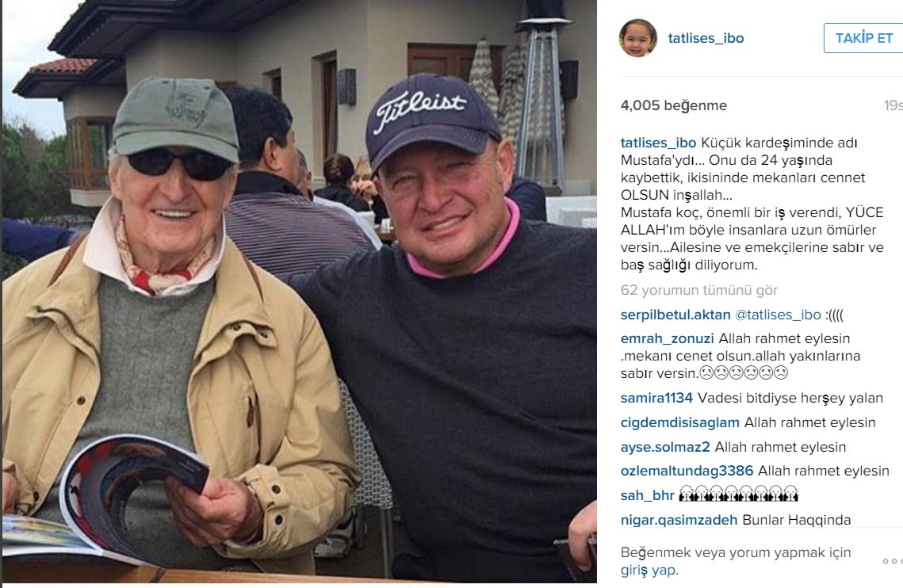
Task: Open sah_bhr commenter profile
Action: click(x=647, y=495)
